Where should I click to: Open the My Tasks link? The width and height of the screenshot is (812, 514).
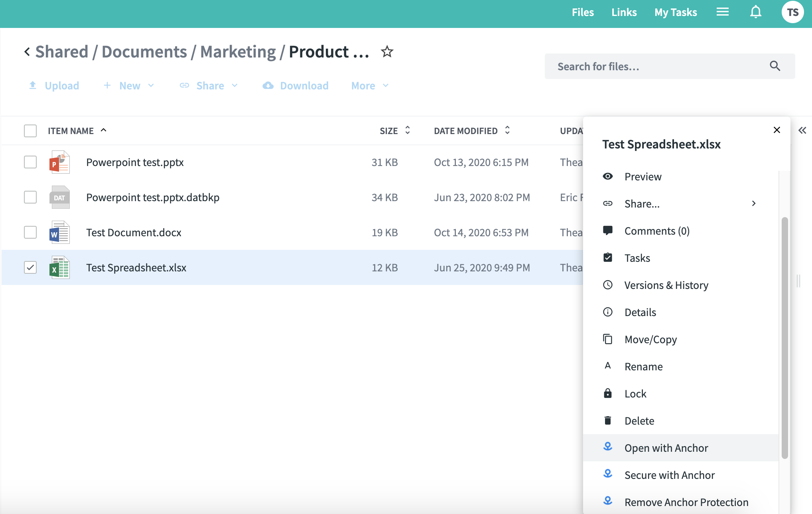click(676, 12)
